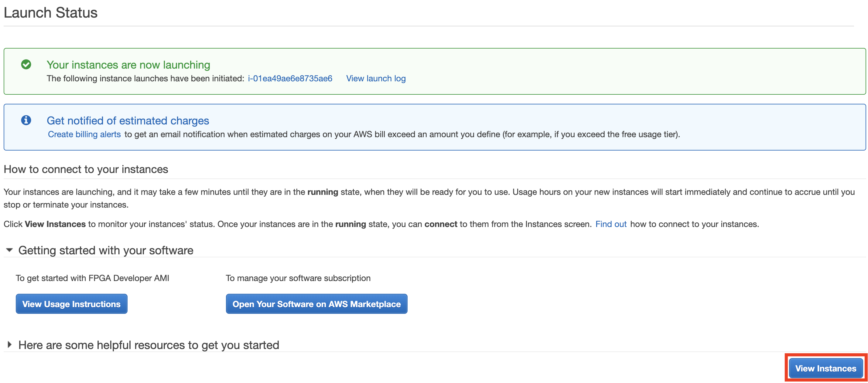Click 'Get notified of estimated charges' heading
The width and height of the screenshot is (868, 383).
tap(128, 120)
